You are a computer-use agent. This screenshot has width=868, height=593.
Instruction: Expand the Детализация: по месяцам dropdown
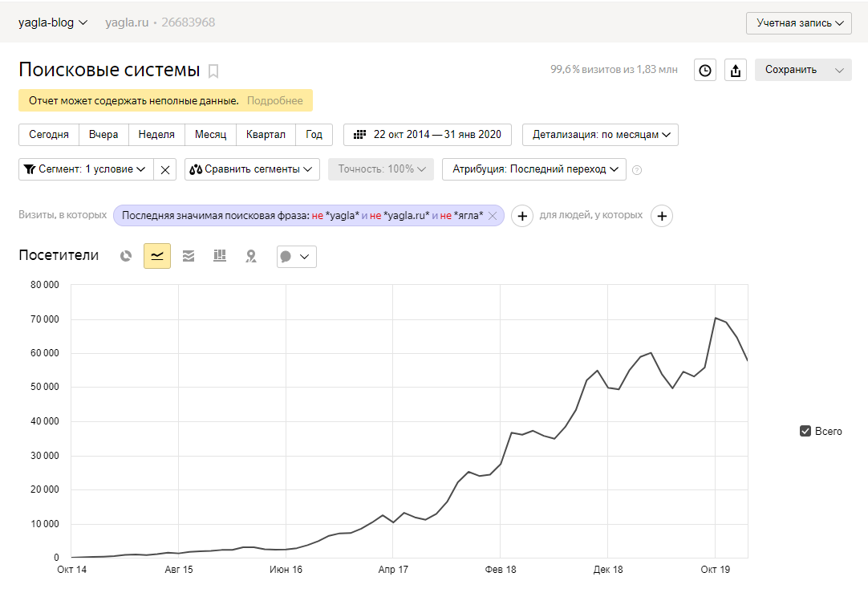tap(600, 135)
